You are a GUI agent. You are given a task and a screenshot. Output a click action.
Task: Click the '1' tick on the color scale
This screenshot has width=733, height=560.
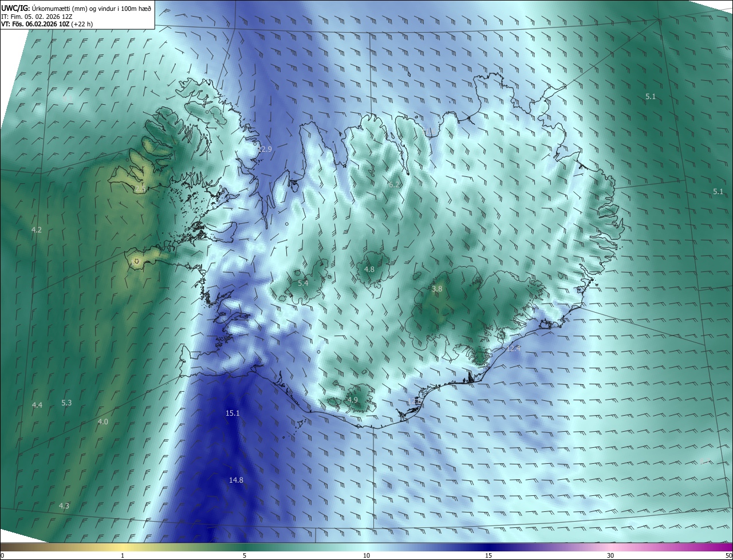(x=123, y=555)
